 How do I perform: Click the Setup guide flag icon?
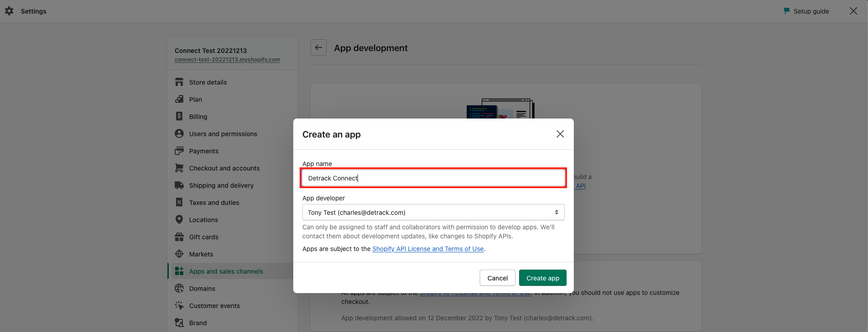(787, 11)
